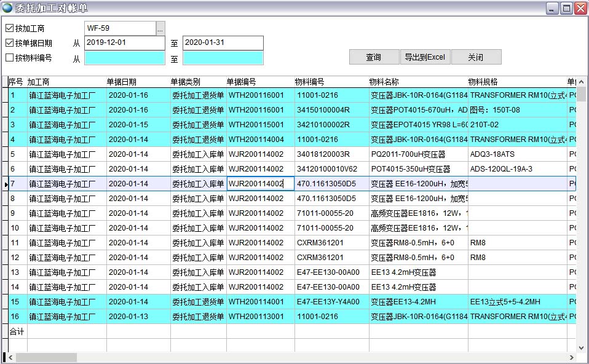Close the window with red X button
This screenshot has width=589, height=364.
(x=580, y=8)
